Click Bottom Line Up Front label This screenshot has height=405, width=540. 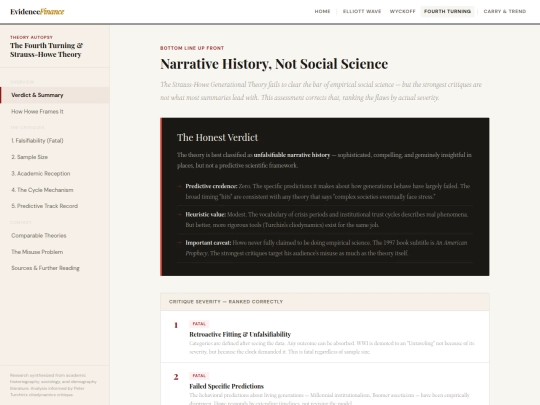pyautogui.click(x=192, y=48)
